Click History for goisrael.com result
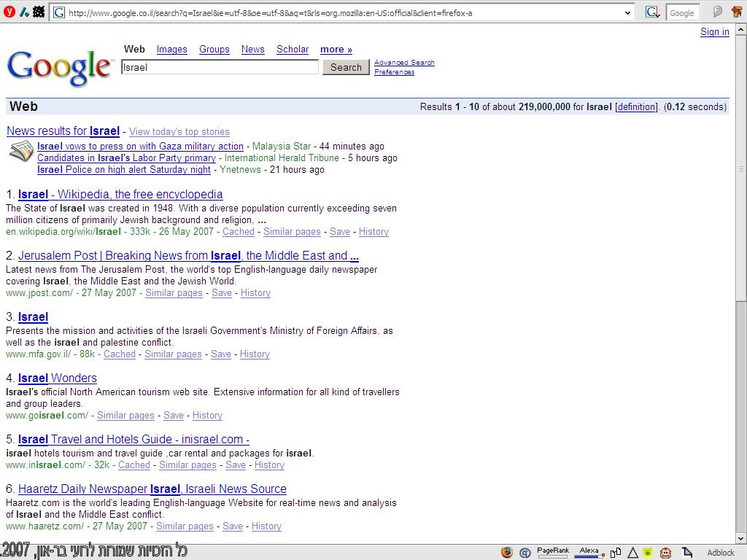The image size is (747, 560). pyautogui.click(x=207, y=415)
